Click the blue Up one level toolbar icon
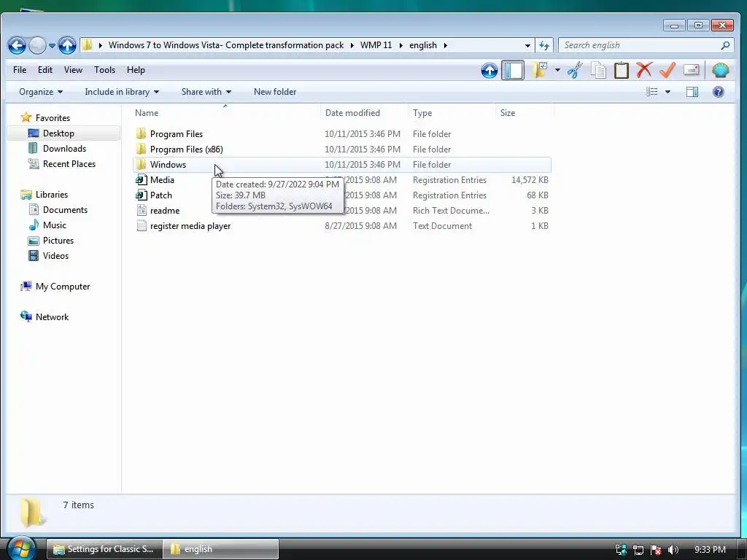 (489, 71)
